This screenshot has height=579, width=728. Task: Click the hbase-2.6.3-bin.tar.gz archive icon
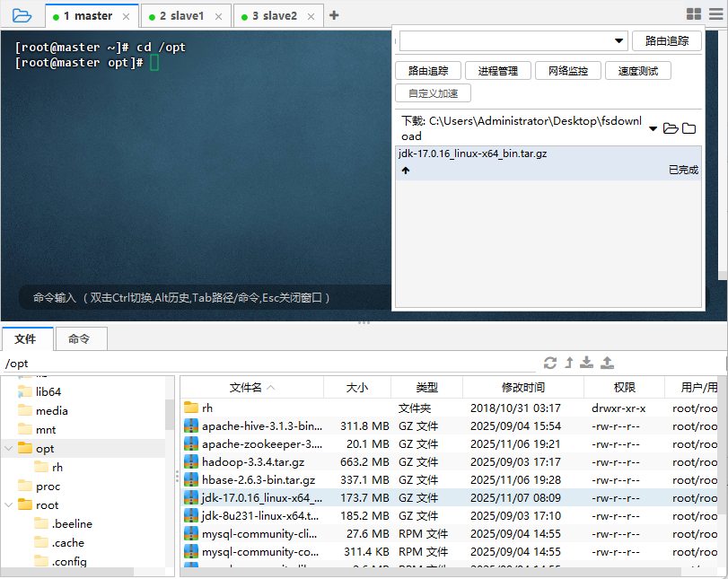click(191, 479)
